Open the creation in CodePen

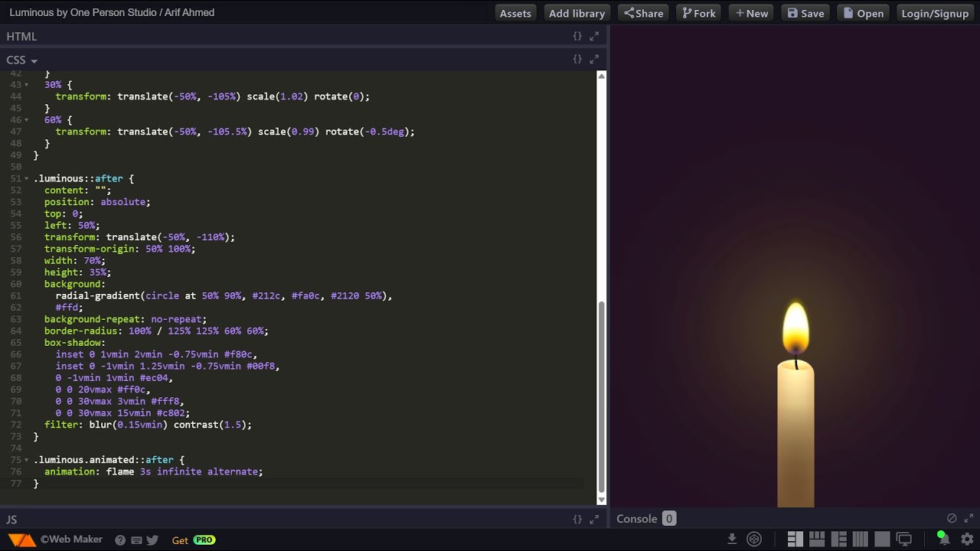tap(754, 540)
